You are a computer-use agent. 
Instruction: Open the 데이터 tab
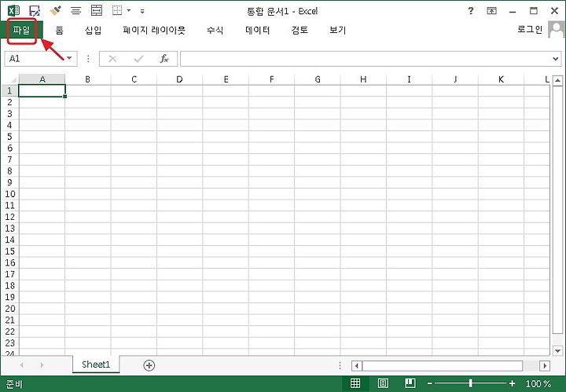coord(258,31)
